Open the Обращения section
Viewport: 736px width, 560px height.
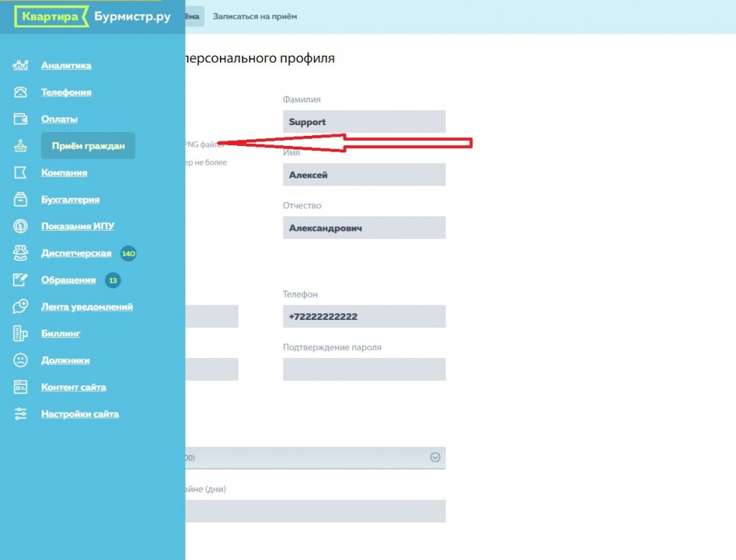(68, 280)
